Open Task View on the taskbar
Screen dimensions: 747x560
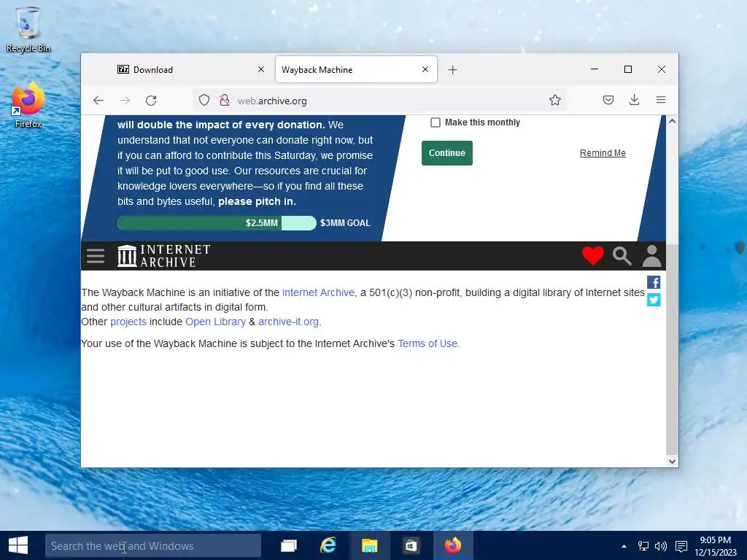[289, 545]
